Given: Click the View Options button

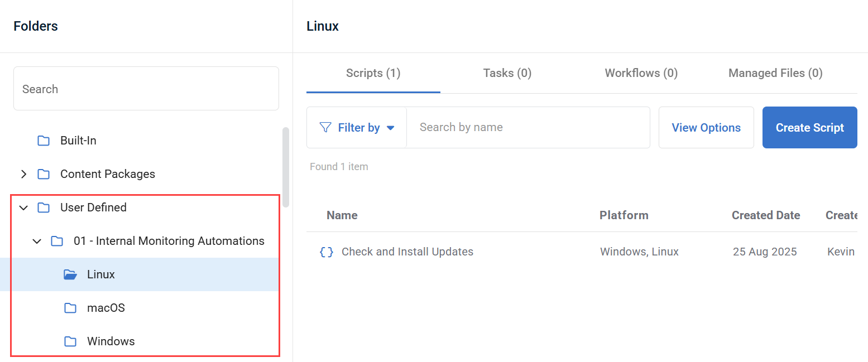Looking at the screenshot, I should pyautogui.click(x=706, y=128).
